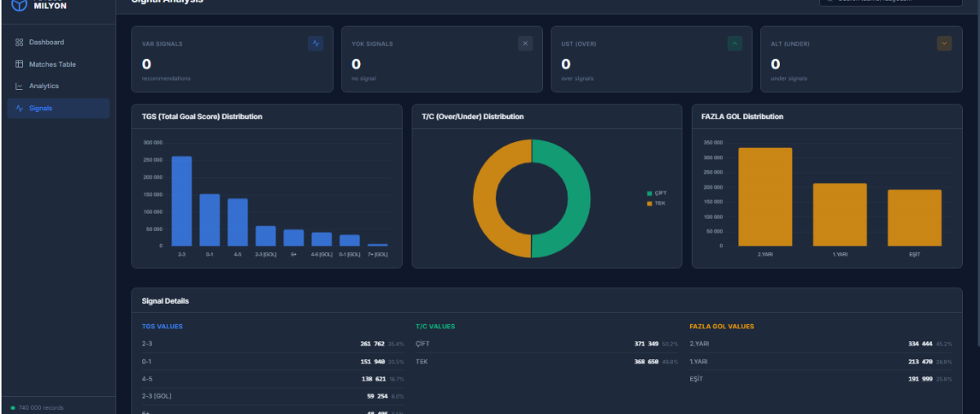Toggle the TEK legend entry

pos(656,203)
